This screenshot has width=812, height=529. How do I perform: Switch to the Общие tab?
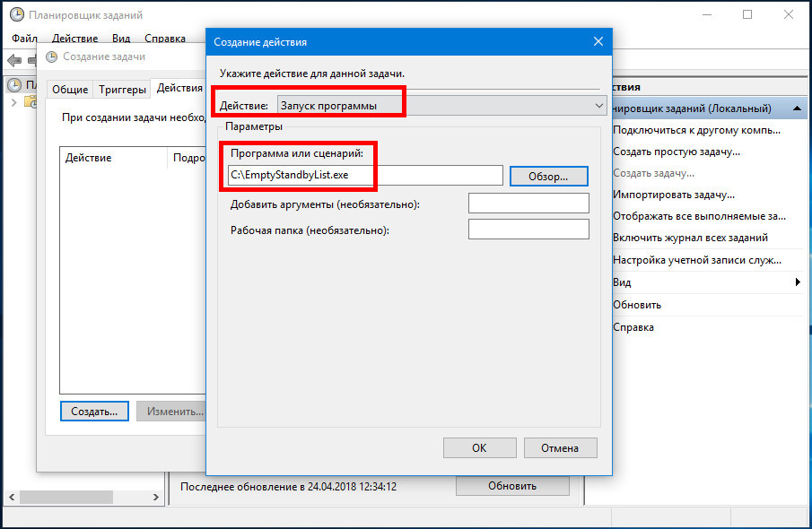pos(70,90)
